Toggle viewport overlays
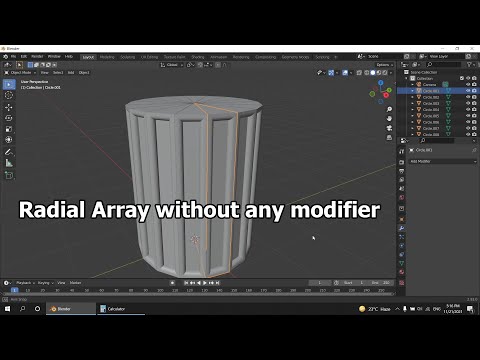 345,73
